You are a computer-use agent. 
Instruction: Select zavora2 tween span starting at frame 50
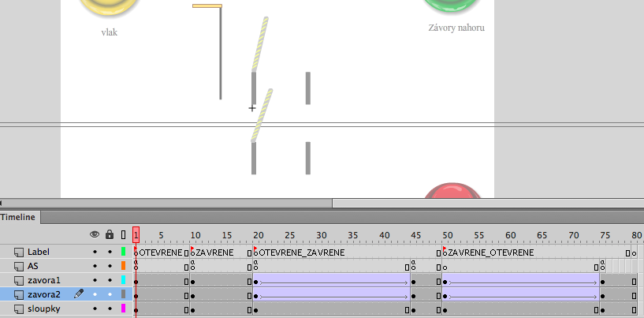click(x=521, y=294)
